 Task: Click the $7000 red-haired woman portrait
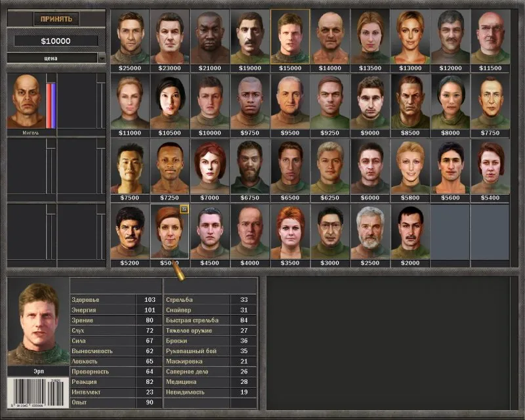[210, 167]
